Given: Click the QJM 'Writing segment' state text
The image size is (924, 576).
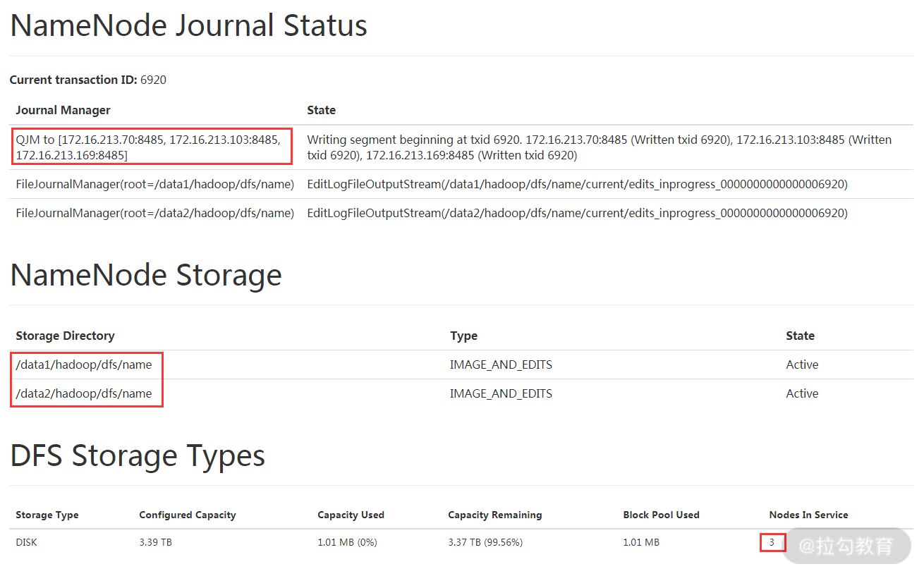Looking at the screenshot, I should 599,147.
